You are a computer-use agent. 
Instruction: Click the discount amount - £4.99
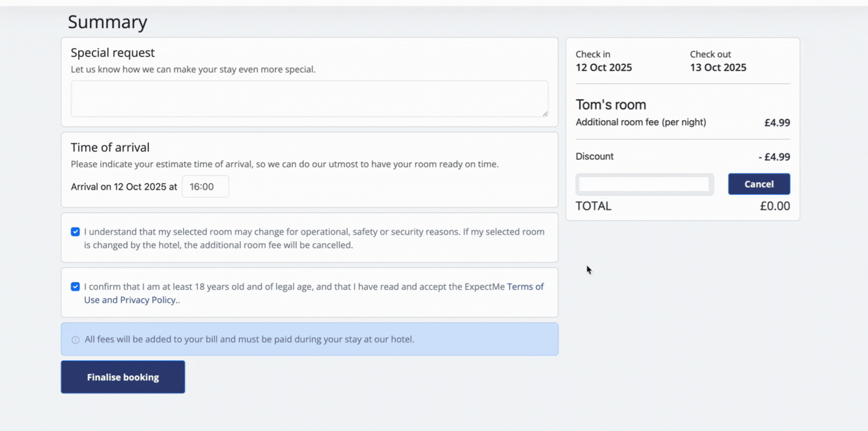[774, 157]
